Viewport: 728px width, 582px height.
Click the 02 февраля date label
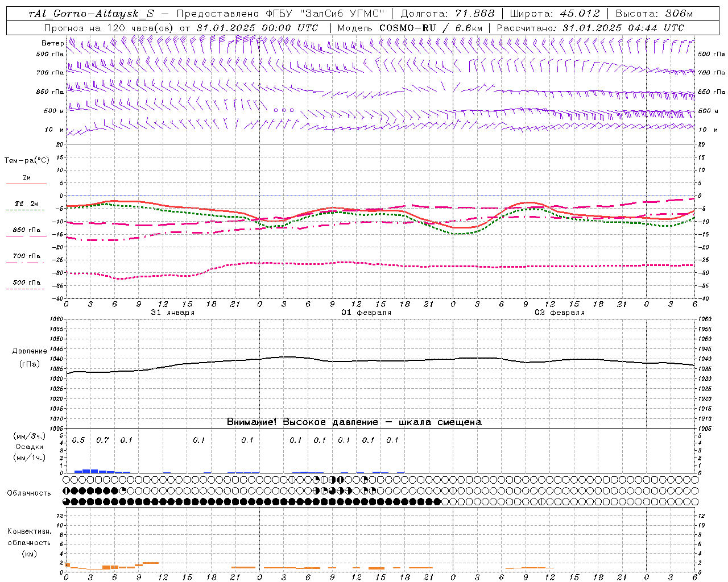click(x=559, y=313)
